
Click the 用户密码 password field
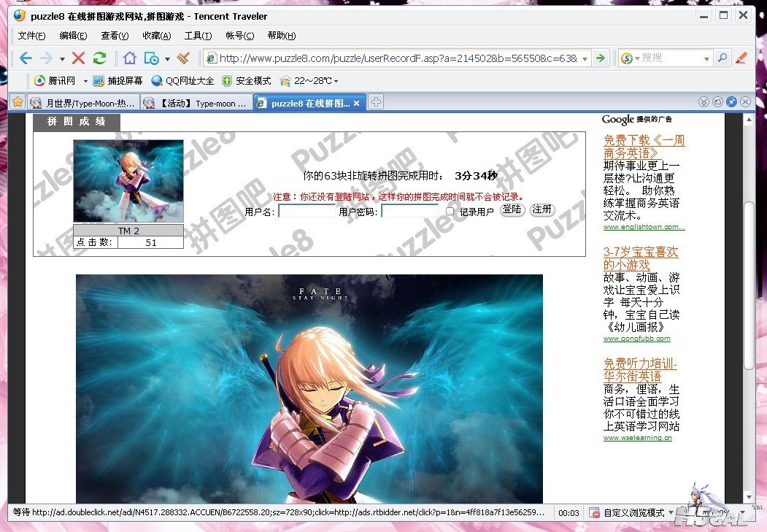click(x=409, y=211)
